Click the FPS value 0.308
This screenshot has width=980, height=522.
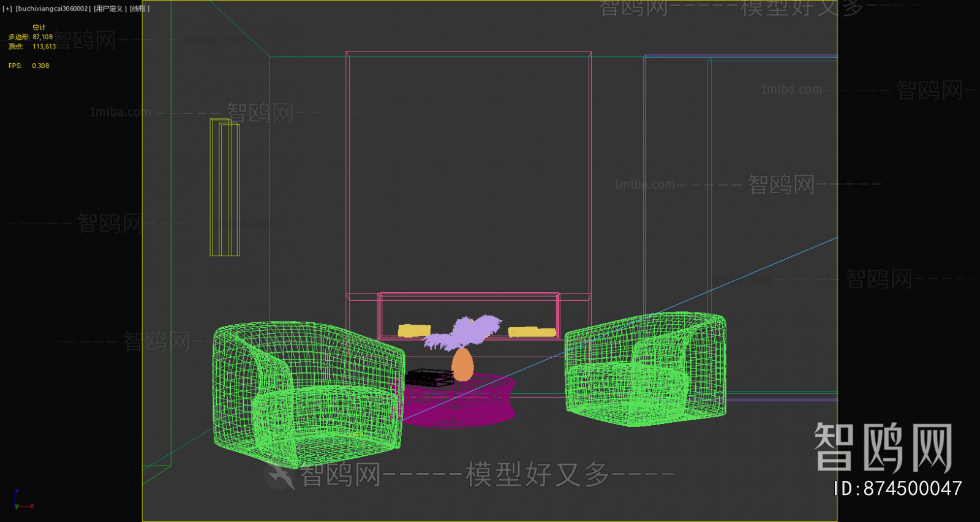(x=40, y=66)
